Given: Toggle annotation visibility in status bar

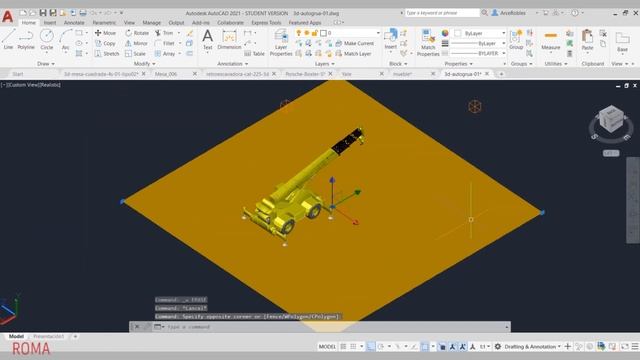Looking at the screenshot, I should click(452, 347).
